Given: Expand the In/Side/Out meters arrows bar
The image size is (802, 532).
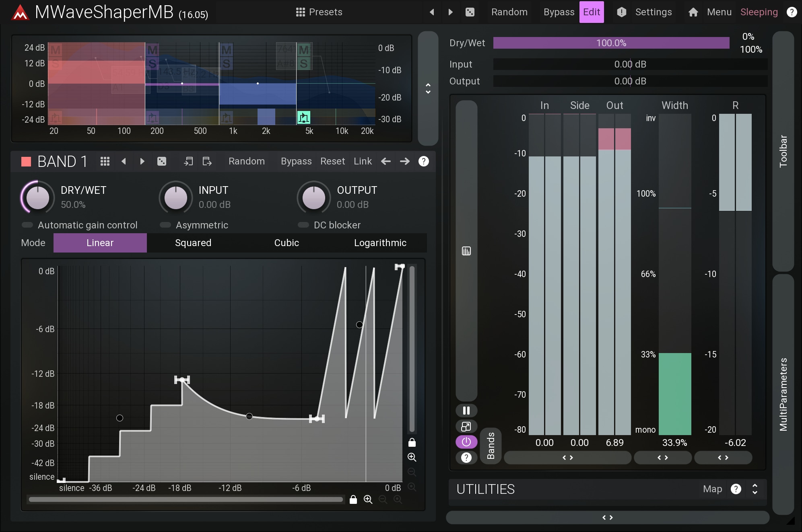Looking at the screenshot, I should [567, 458].
